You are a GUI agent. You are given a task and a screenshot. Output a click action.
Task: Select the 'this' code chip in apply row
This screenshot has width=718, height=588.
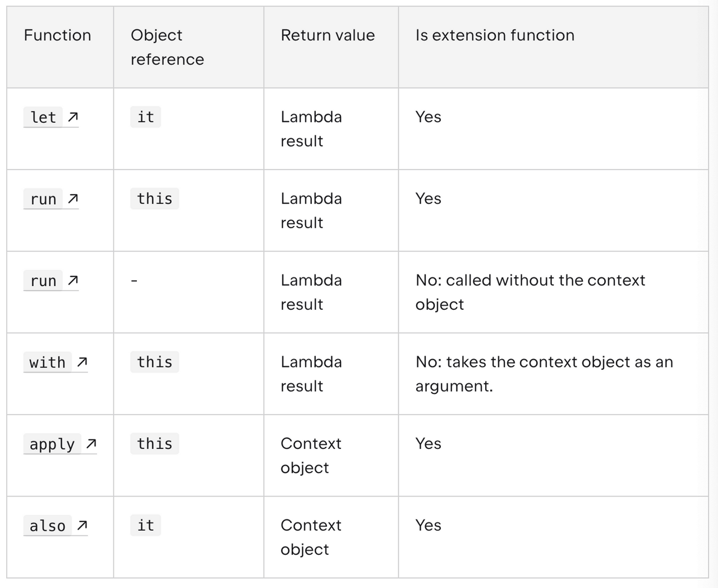coord(154,444)
